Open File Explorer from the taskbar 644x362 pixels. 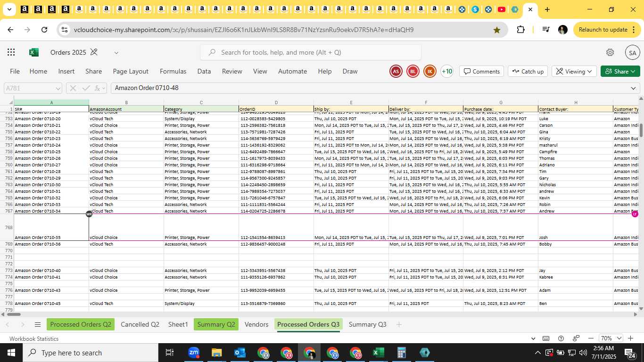pos(217,353)
